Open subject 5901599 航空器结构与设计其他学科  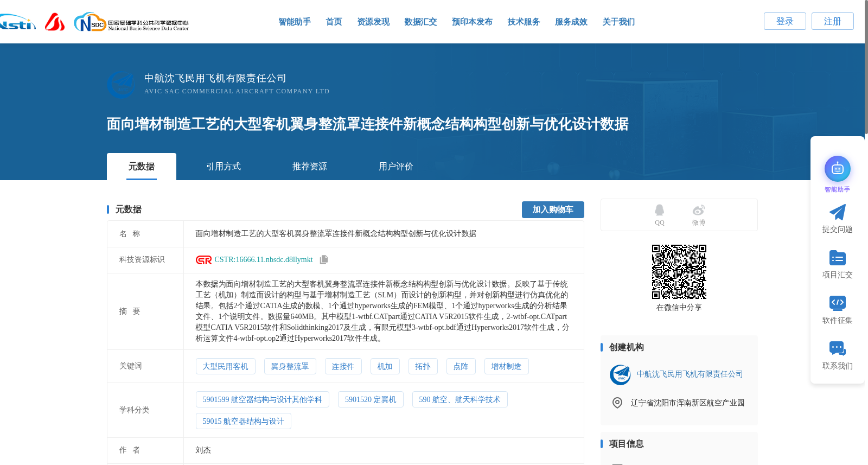[x=263, y=399]
